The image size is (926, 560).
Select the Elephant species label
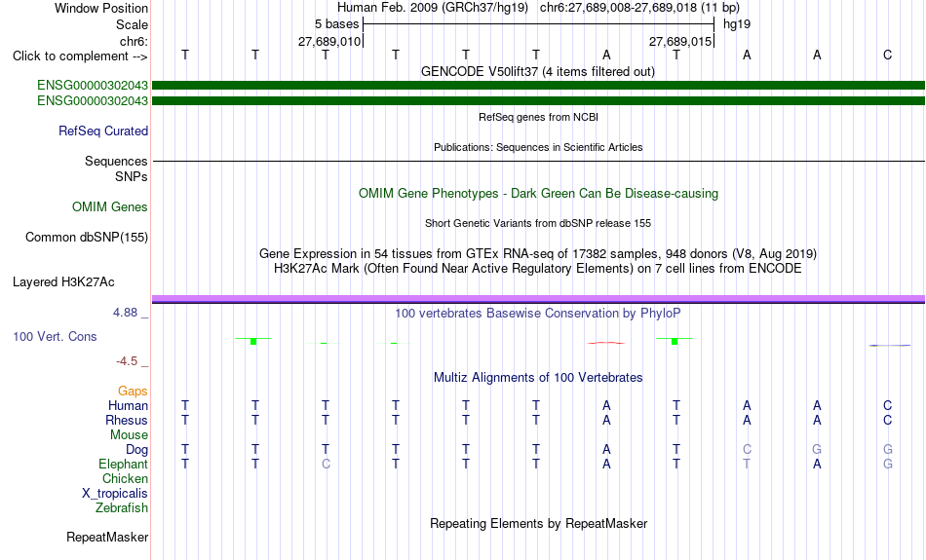point(123,464)
